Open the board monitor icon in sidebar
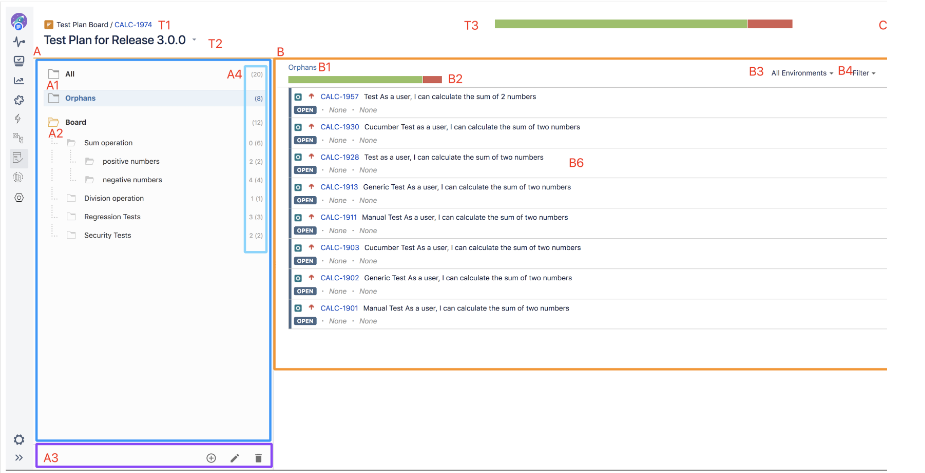925x473 pixels. (19, 61)
